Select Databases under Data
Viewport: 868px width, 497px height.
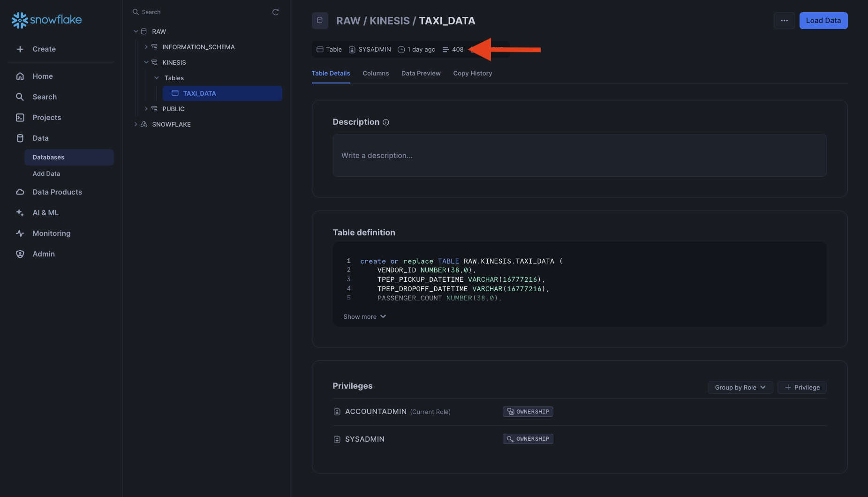tap(69, 157)
